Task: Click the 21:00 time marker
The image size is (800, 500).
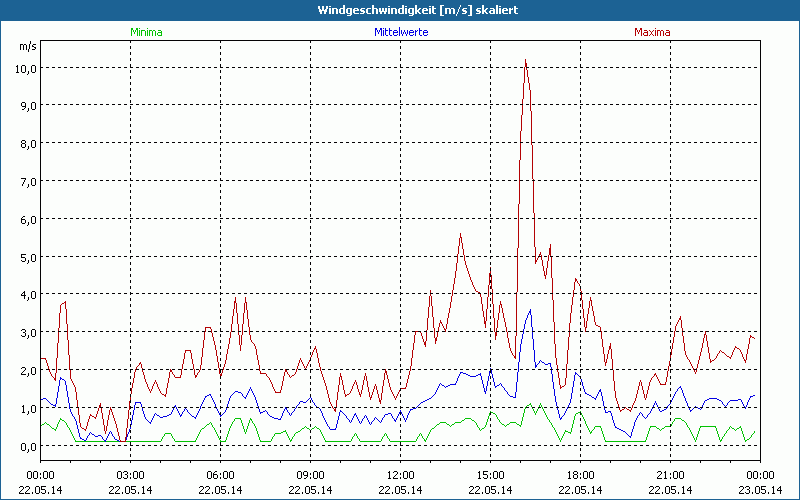Action: coord(670,475)
